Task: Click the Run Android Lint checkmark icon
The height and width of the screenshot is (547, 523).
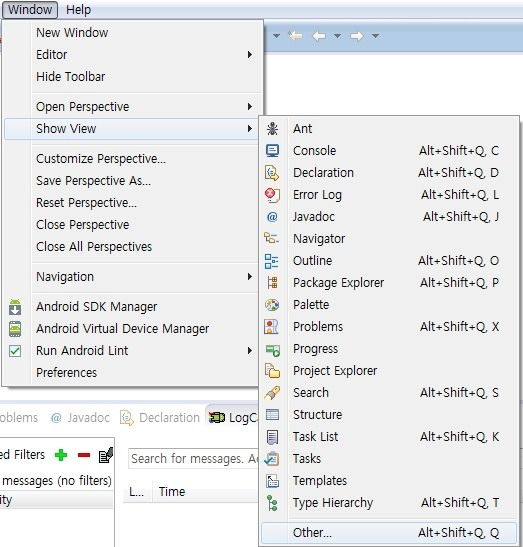Action: 15,351
